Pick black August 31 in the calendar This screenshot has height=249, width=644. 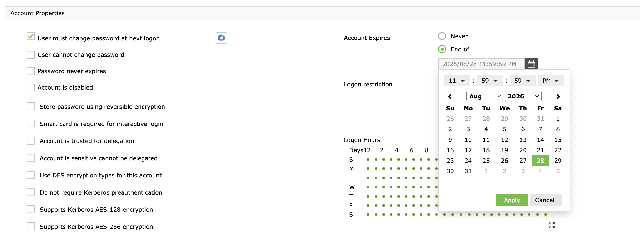tap(468, 171)
